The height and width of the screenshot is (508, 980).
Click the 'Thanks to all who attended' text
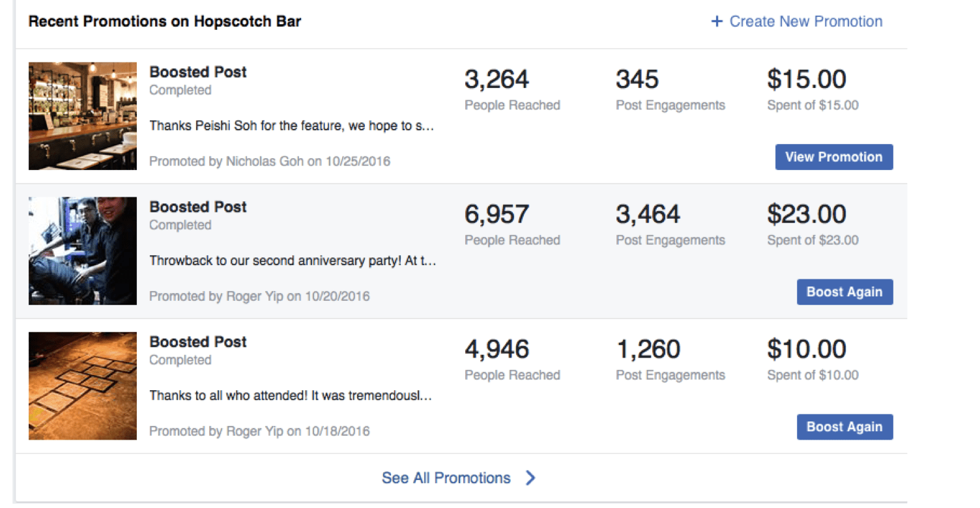pos(291,395)
